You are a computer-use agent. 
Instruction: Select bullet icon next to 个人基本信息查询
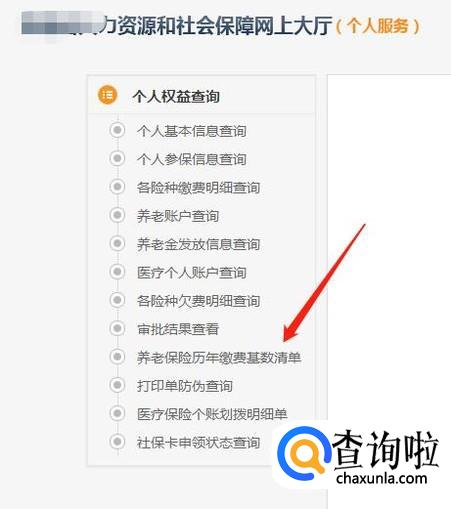tap(117, 130)
